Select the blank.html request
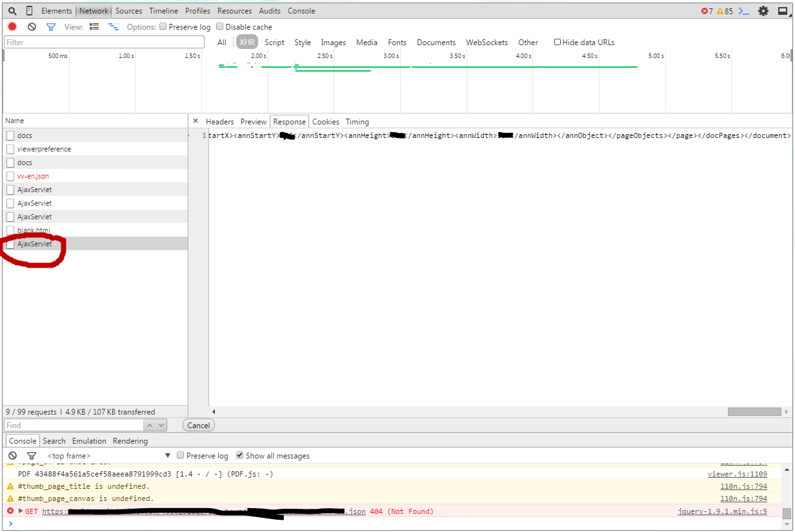The image size is (795, 532). pyautogui.click(x=96, y=230)
